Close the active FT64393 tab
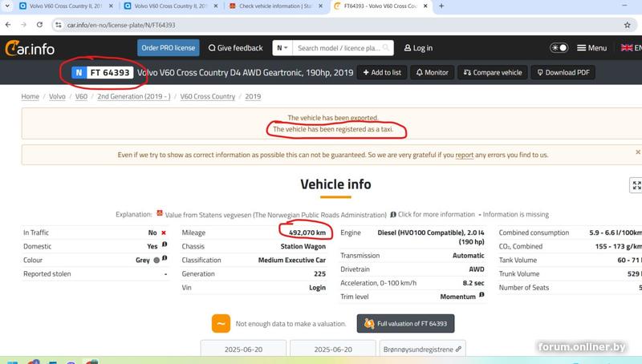 pos(425,6)
